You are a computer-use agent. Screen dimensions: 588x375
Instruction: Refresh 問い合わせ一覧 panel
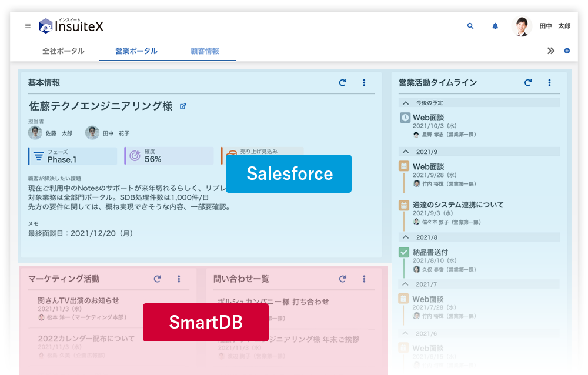pyautogui.click(x=342, y=279)
